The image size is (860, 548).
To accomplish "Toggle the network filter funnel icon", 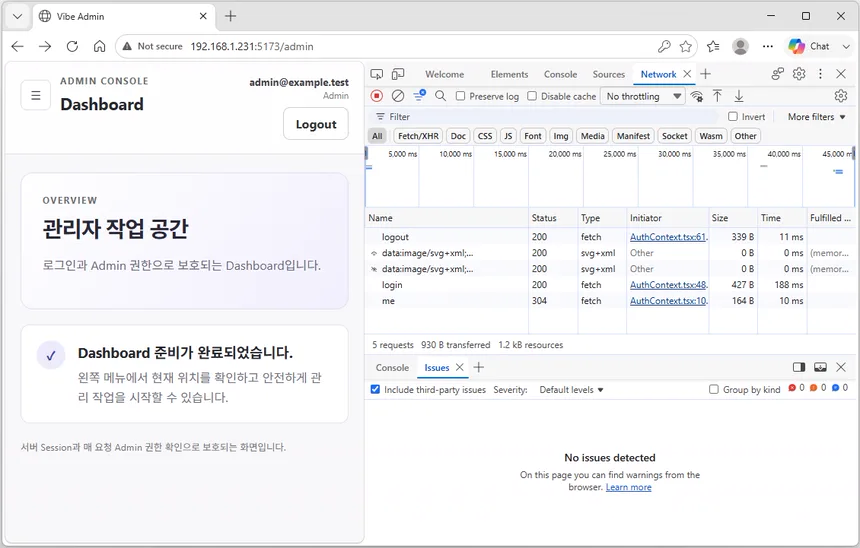I will click(420, 95).
